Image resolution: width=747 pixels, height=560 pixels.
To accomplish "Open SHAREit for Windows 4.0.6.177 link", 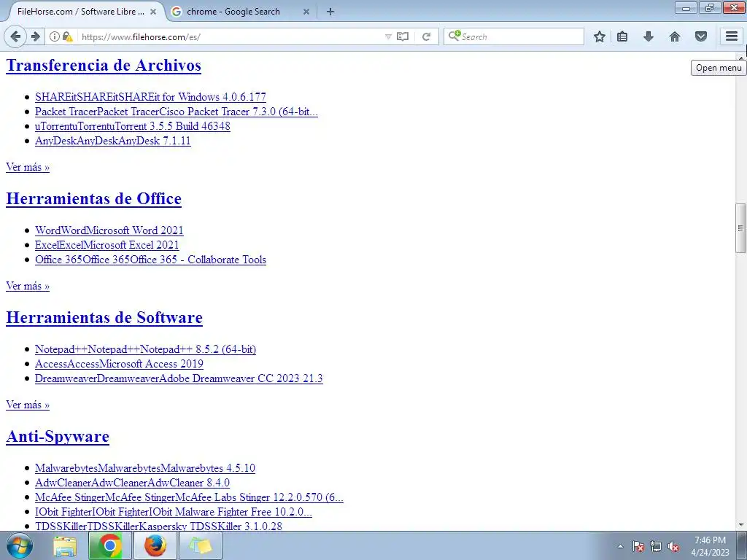I will 150,97.
